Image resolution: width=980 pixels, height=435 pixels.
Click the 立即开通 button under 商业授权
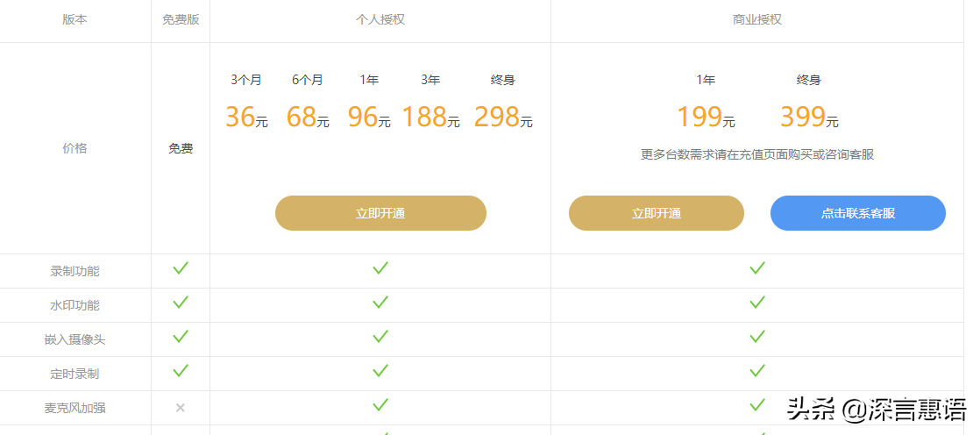coord(657,213)
